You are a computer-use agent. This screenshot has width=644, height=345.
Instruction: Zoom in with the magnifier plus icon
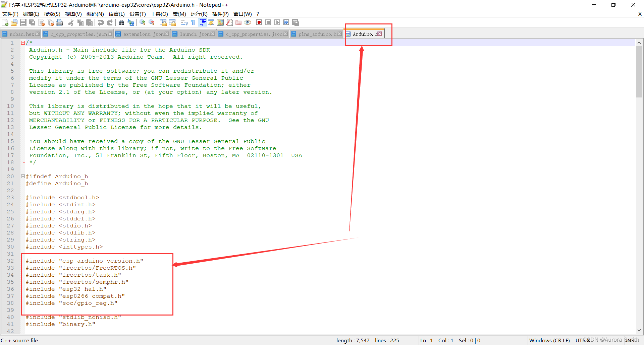[143, 22]
